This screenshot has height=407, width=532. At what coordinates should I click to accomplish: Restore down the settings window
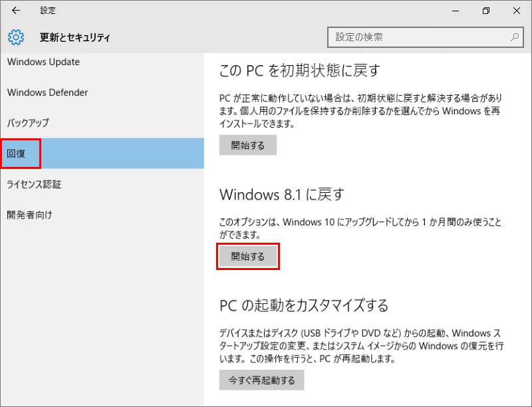[486, 11]
